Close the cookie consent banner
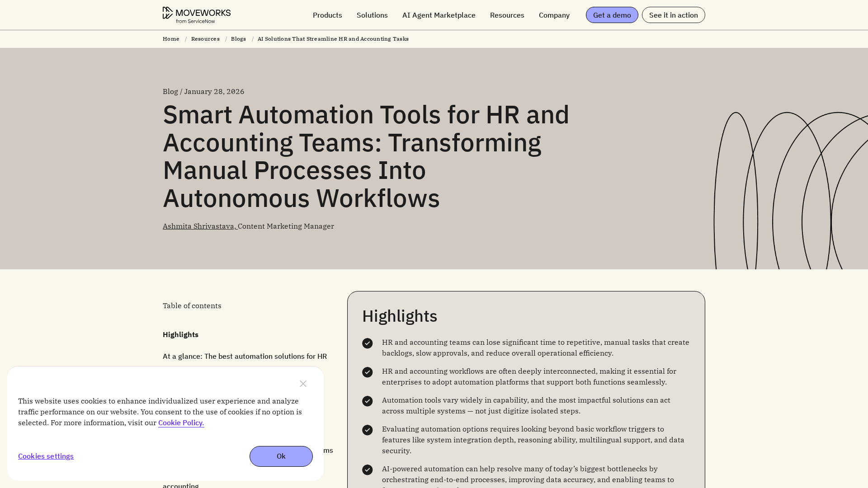Image resolution: width=868 pixels, height=488 pixels. point(303,384)
